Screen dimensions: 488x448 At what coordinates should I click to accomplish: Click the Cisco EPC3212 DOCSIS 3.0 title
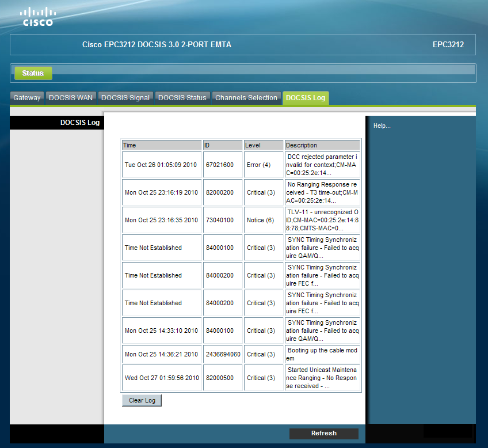click(157, 44)
